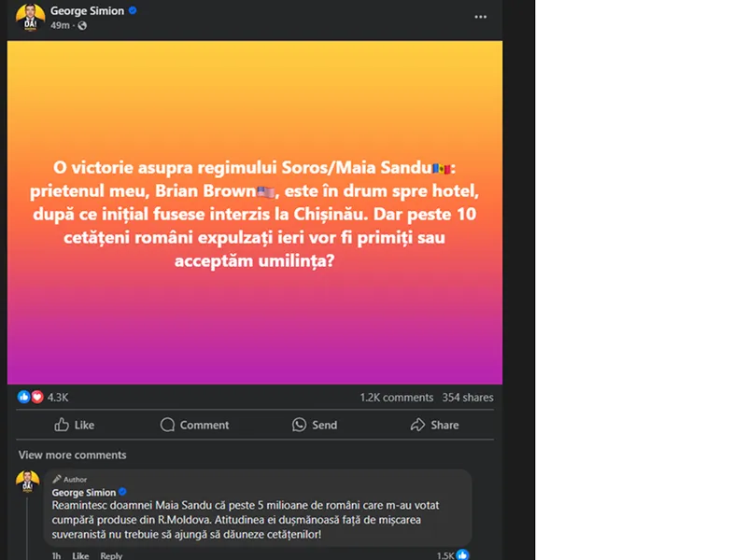Open the 1.2K comments list
Viewport: 747px width, 560px height.
click(396, 398)
